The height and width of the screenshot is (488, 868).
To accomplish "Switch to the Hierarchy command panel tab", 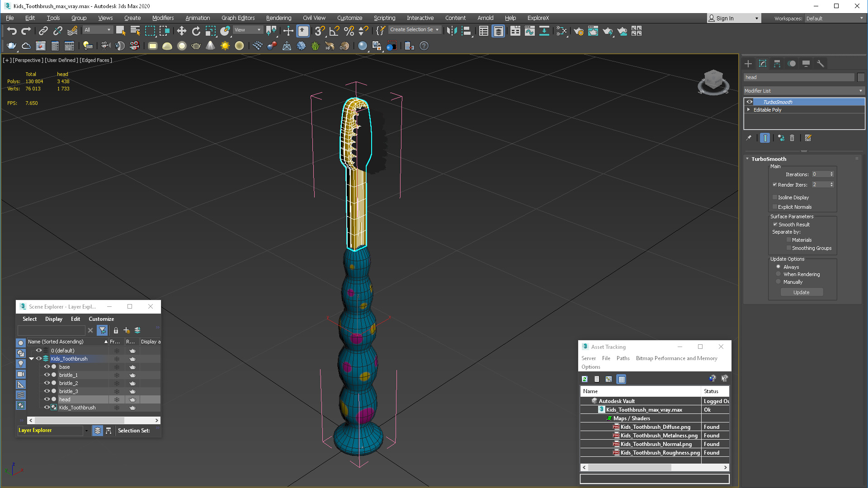I will pos(777,64).
